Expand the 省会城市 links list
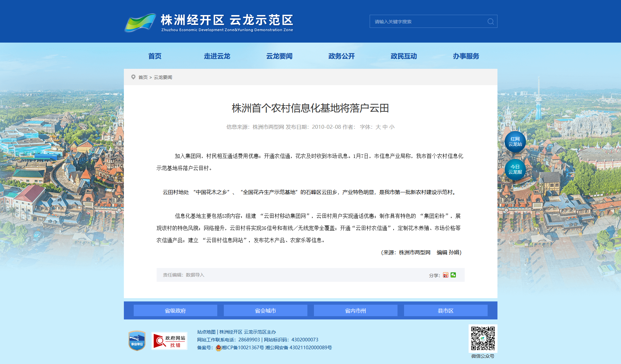This screenshot has width=621, height=364. point(265,311)
